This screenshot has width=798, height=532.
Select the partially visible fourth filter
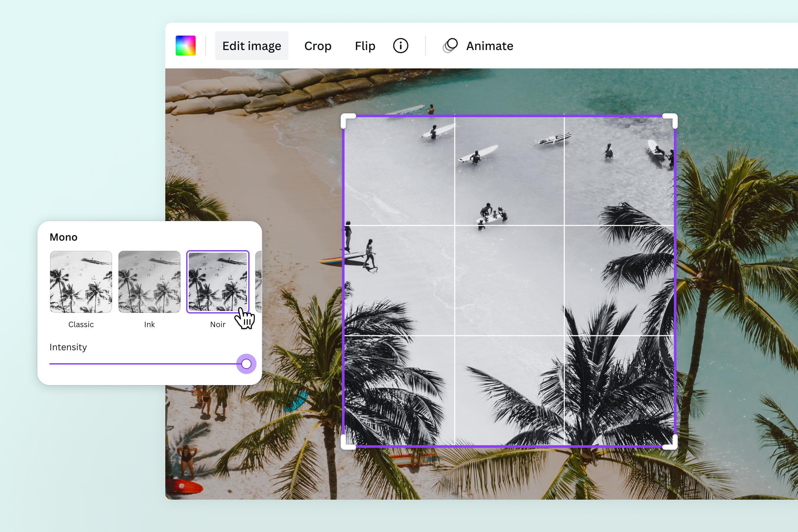[258, 282]
